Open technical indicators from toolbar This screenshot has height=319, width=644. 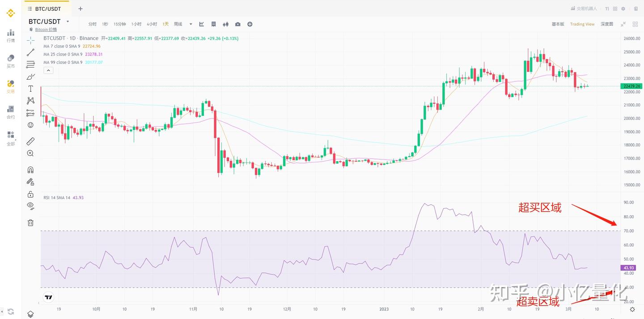pos(202,24)
